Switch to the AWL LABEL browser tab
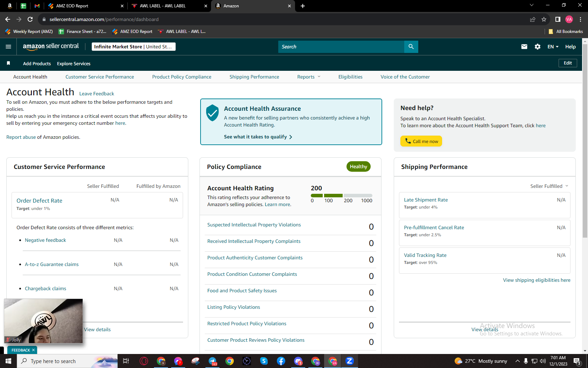The height and width of the screenshot is (368, 588). 169,6
